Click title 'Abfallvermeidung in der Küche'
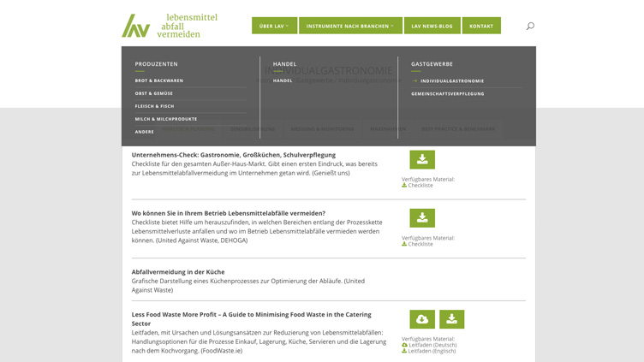Viewport: 644px width, 362px height. point(178,271)
